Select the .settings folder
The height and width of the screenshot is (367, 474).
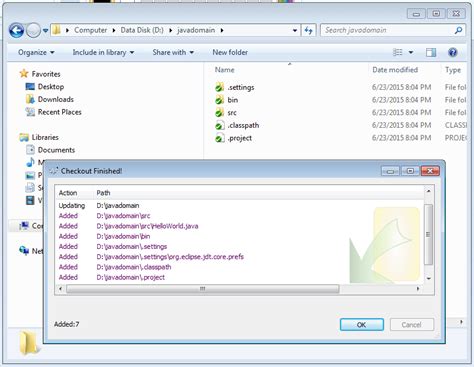click(x=241, y=87)
